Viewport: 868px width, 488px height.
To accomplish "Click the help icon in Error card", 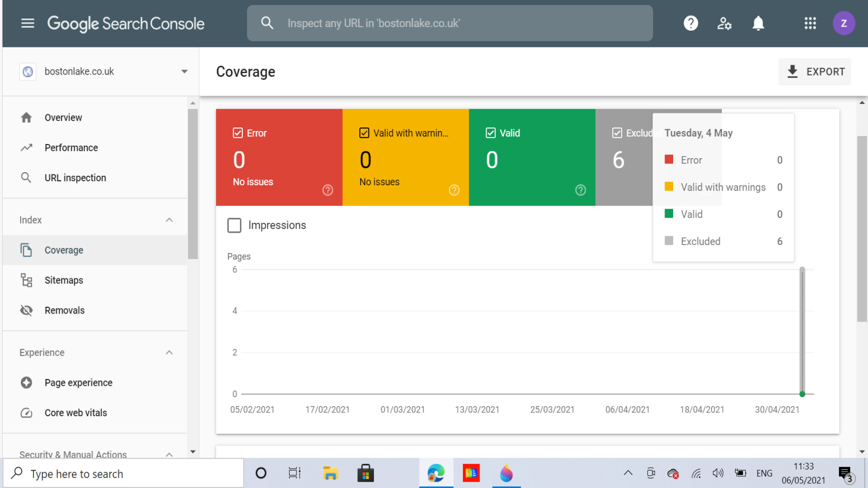I will click(x=328, y=190).
